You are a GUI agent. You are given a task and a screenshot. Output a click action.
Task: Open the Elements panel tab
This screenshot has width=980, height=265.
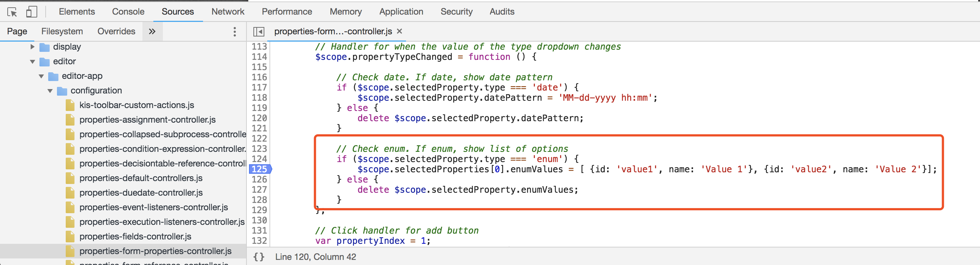click(x=77, y=12)
